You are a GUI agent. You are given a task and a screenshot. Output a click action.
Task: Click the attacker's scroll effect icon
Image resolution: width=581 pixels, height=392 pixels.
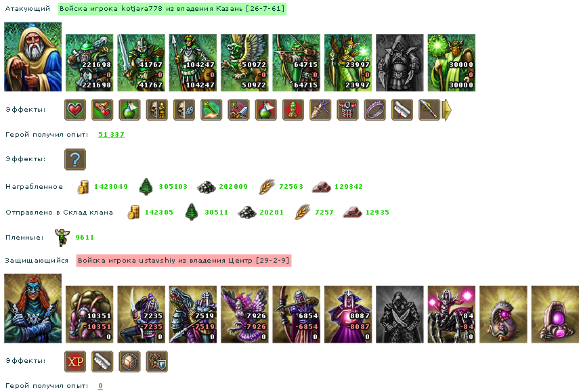click(x=402, y=110)
